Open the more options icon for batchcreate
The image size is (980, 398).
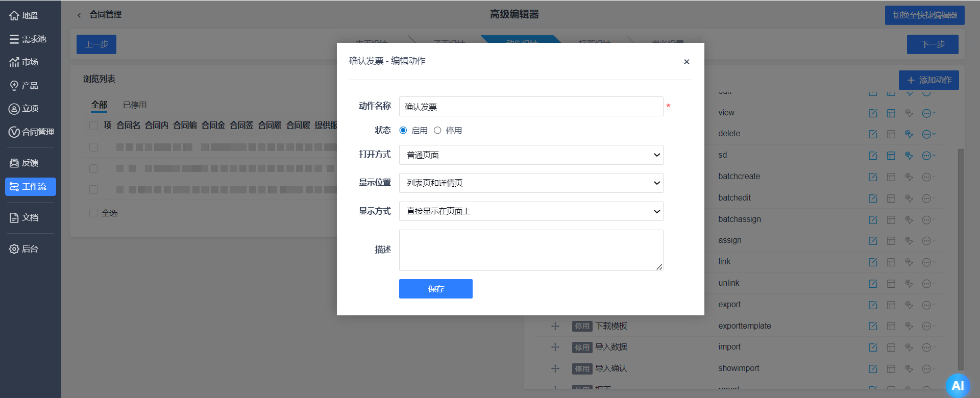tap(927, 177)
